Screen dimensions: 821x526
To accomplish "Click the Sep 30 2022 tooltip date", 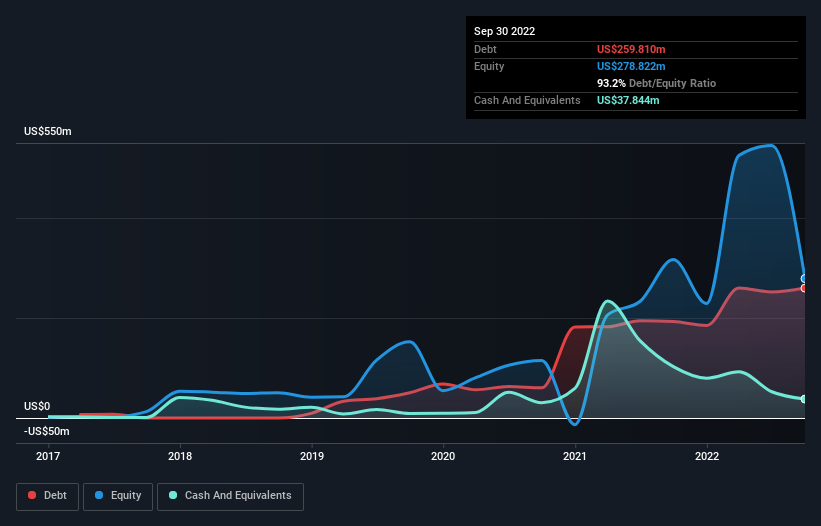I will [x=505, y=31].
